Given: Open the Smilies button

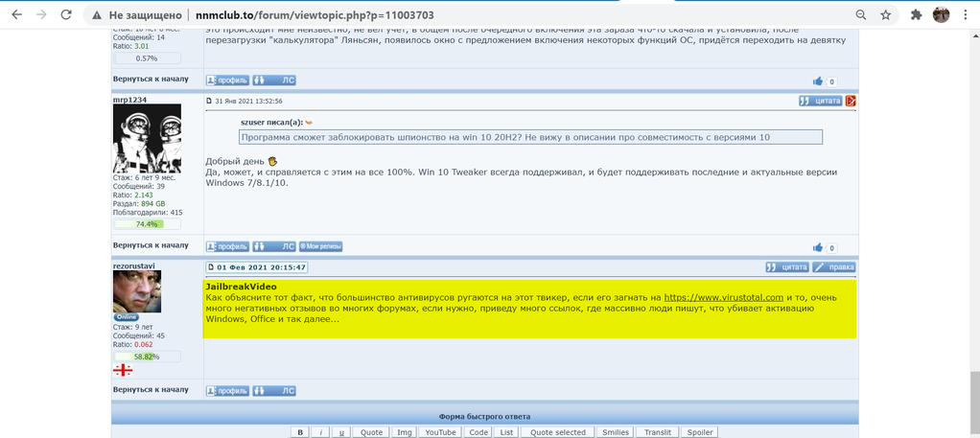Looking at the screenshot, I should 615,432.
